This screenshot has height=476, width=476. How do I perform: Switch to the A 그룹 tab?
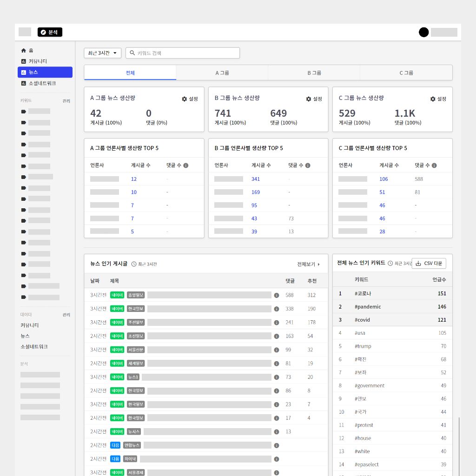coord(222,73)
